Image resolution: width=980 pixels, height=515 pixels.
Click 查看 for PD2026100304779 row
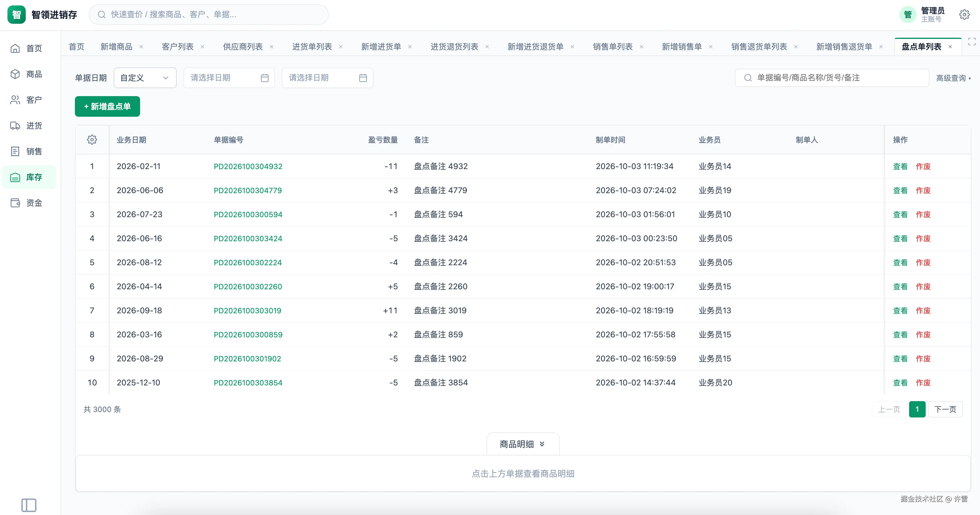point(900,190)
